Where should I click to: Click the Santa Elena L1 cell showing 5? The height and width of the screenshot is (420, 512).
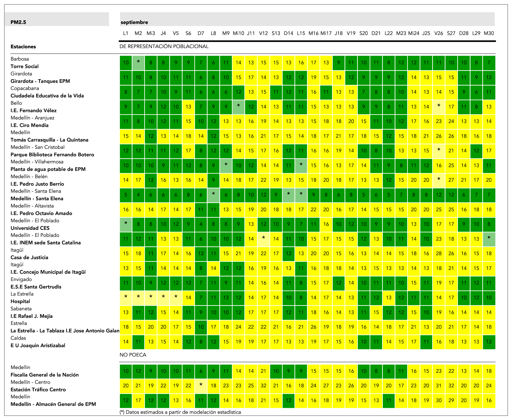click(126, 195)
